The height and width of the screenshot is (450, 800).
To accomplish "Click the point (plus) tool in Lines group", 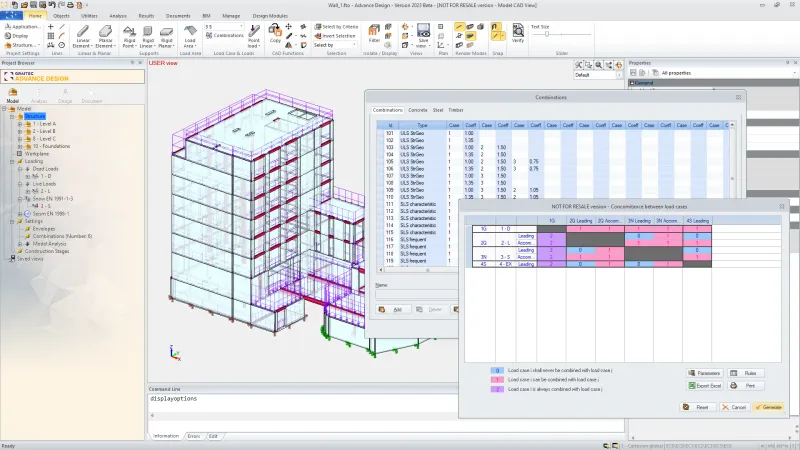I will coord(51,27).
